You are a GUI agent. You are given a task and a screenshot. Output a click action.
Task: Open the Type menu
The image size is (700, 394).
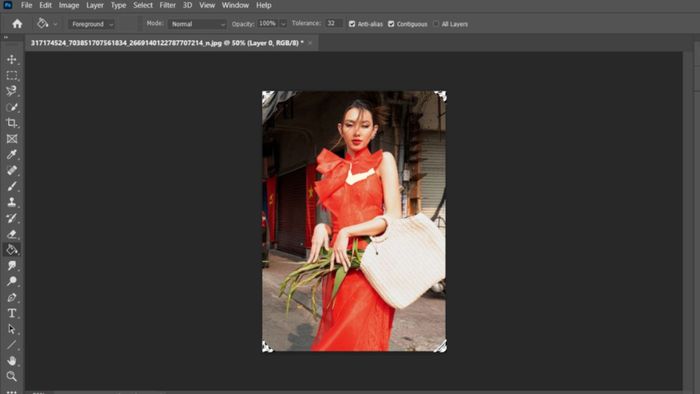click(x=118, y=5)
